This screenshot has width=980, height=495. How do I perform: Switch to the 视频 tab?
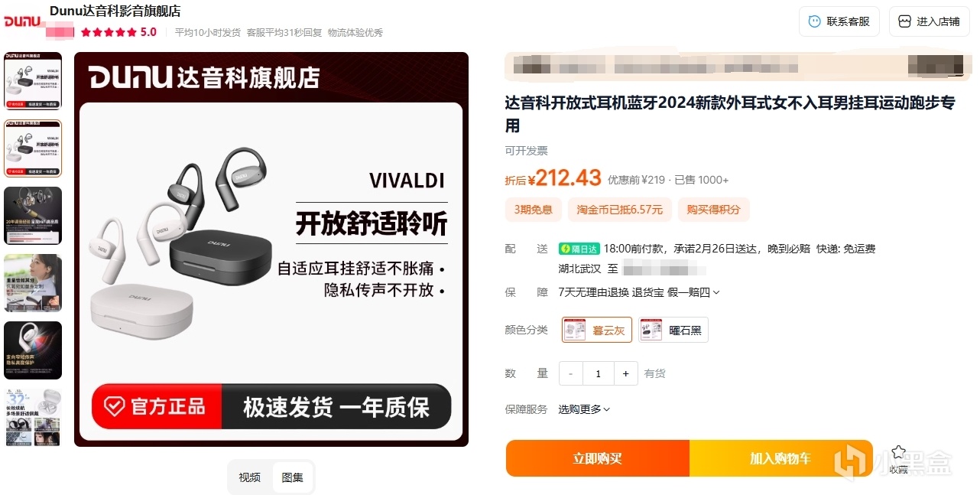point(249,477)
